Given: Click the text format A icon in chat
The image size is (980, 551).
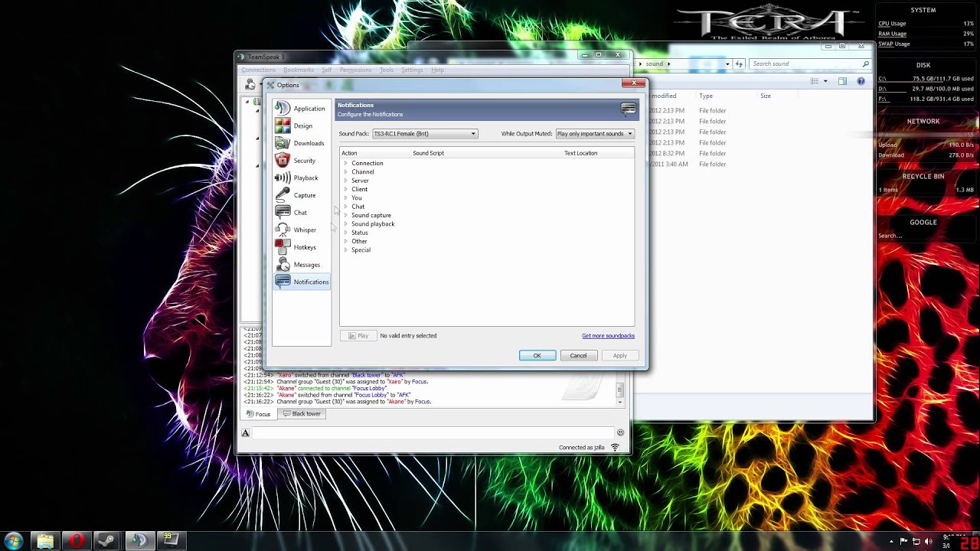Looking at the screenshot, I should [246, 433].
